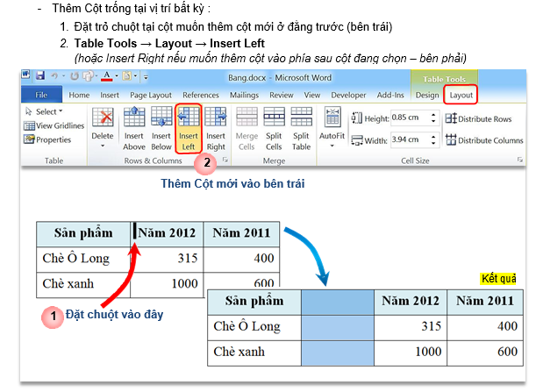The image size is (536, 392).
Task: Switch to the Layout tab
Action: point(461,94)
